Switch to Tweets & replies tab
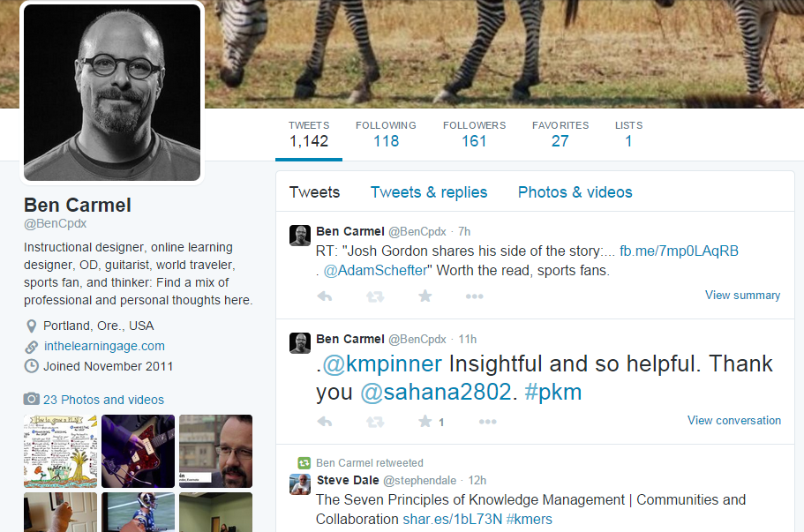 (x=429, y=192)
